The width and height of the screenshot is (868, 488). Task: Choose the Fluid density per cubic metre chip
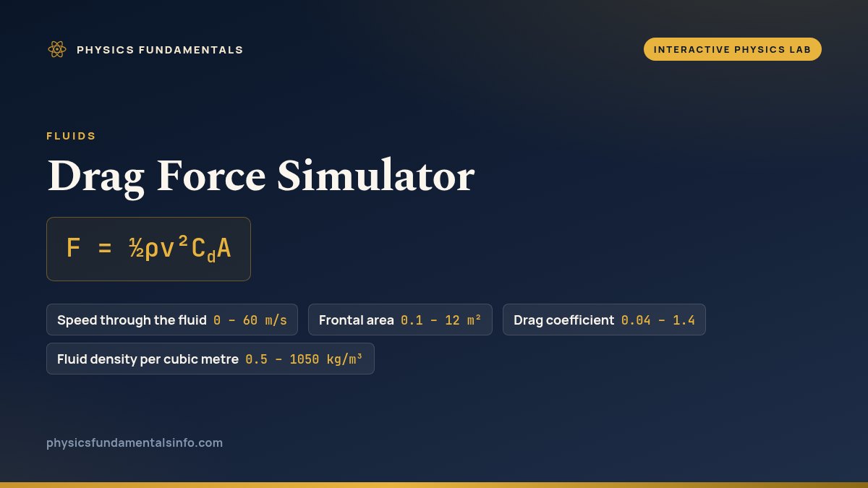pos(210,359)
